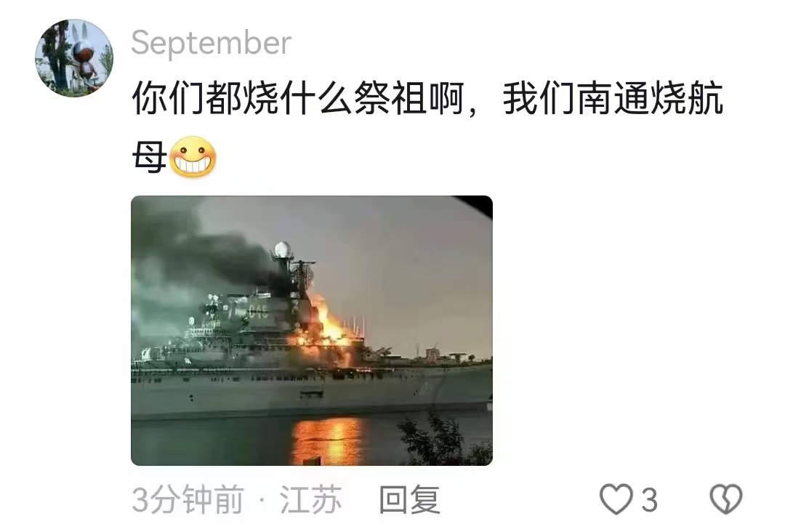Tap the 江苏 location label

310,499
